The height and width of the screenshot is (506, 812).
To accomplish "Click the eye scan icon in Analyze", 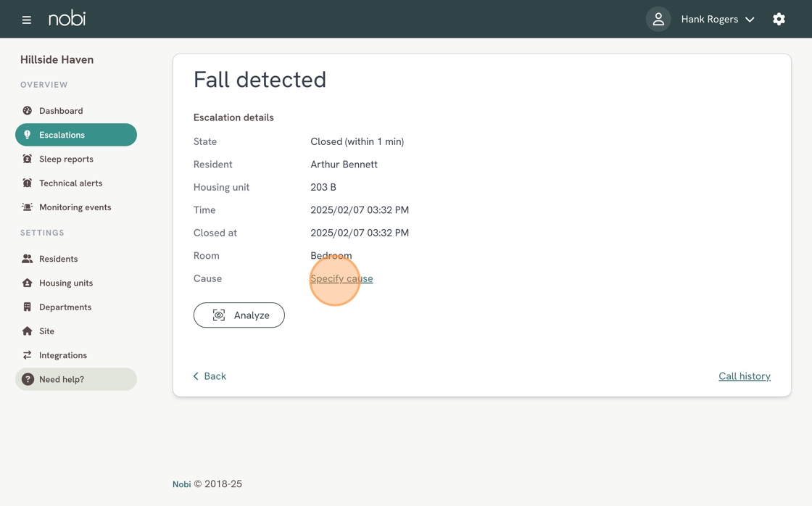I will [219, 315].
